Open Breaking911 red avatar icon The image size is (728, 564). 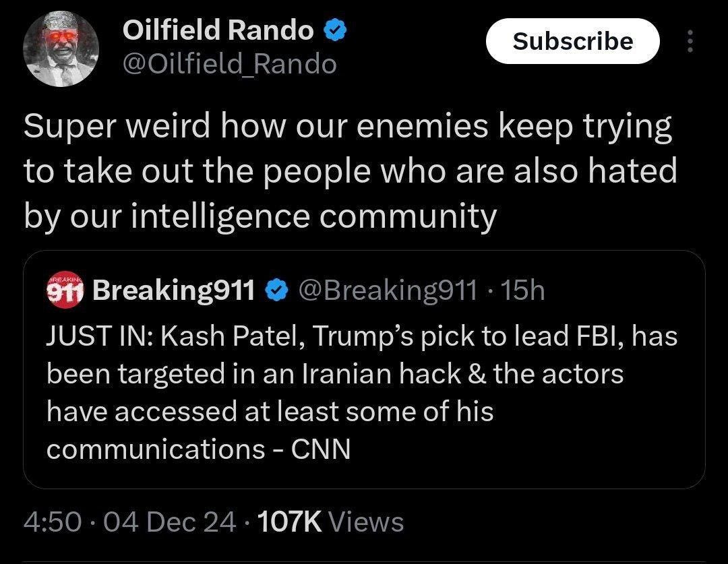(65, 290)
